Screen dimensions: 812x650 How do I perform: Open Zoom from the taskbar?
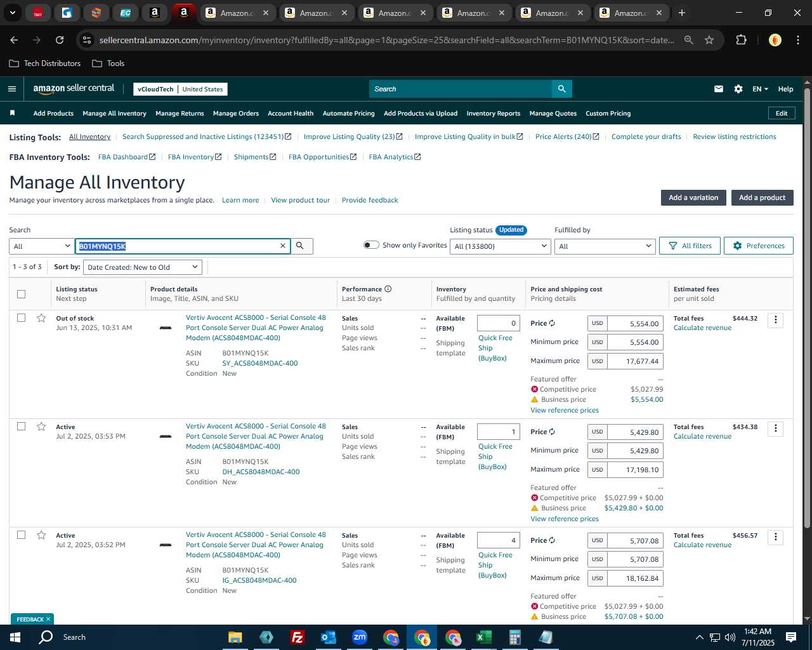tap(359, 637)
